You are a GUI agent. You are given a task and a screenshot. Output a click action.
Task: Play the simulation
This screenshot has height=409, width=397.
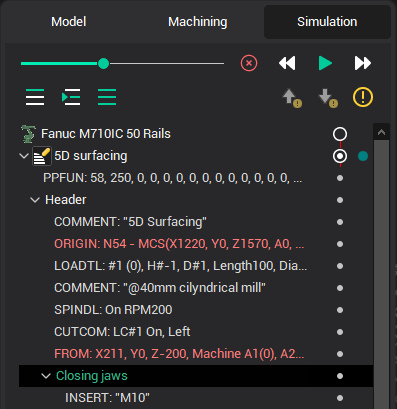(325, 63)
